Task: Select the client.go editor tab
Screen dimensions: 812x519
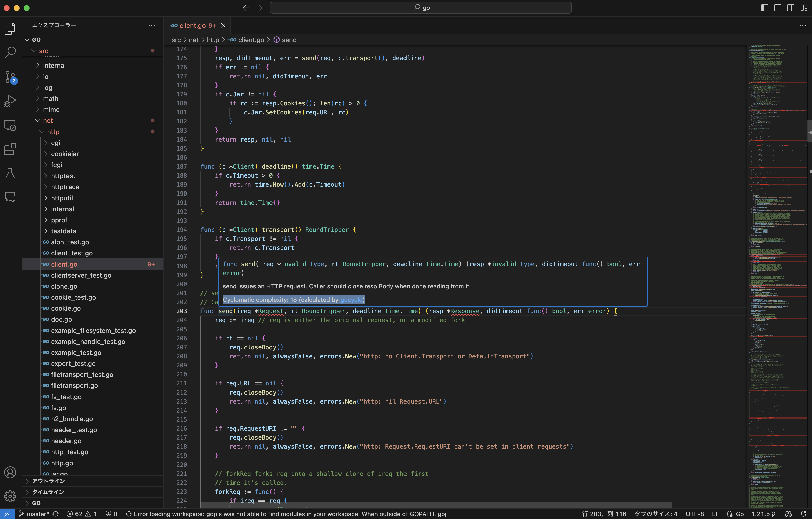Action: pyautogui.click(x=193, y=25)
